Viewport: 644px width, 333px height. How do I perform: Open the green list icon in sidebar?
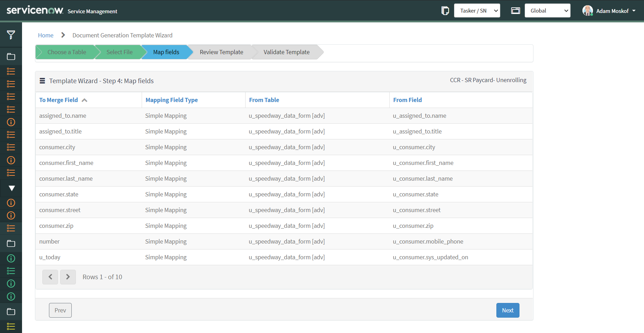click(x=11, y=271)
